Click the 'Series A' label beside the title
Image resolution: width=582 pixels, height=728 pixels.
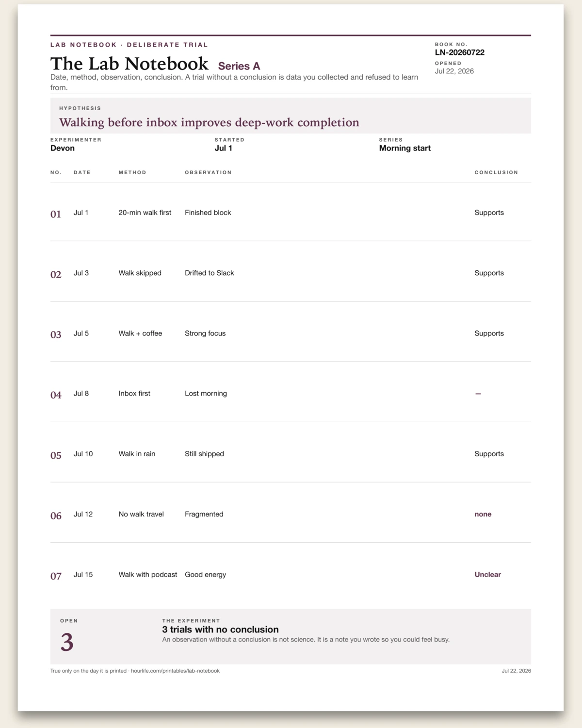pyautogui.click(x=239, y=66)
